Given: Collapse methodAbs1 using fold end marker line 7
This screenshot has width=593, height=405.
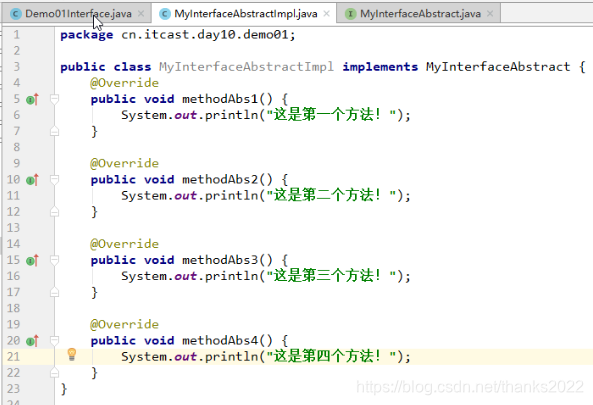Looking at the screenshot, I should (x=54, y=131).
